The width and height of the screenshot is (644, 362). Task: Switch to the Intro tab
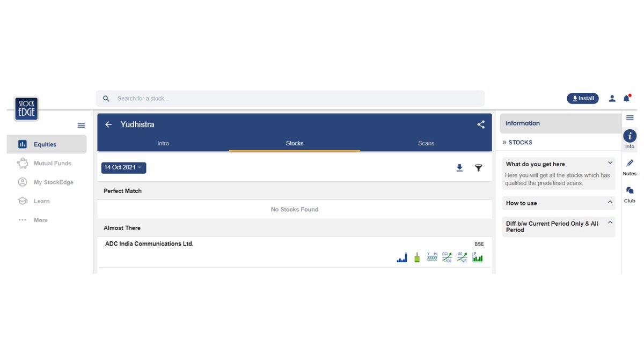163,143
